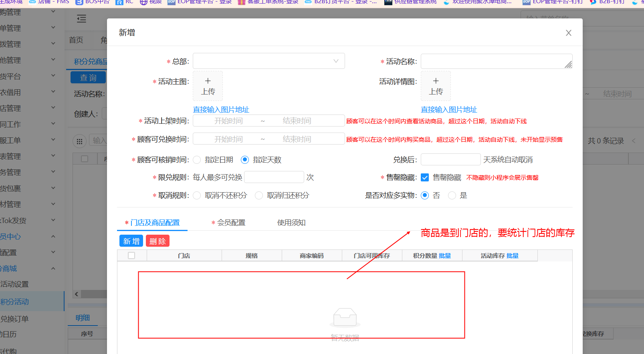Viewport: 644px width, 354px height.
Task: Click the left scroll arrow in table
Action: [x=77, y=294]
